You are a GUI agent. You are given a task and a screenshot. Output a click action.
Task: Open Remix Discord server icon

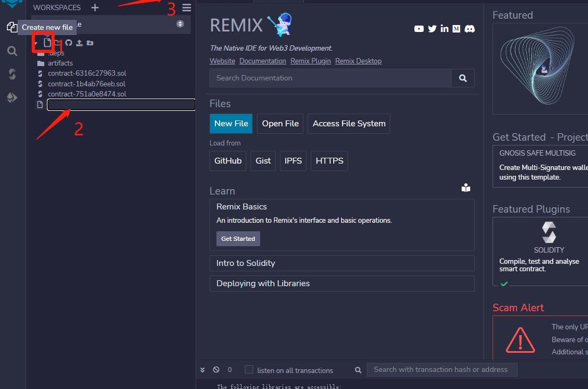tap(470, 29)
